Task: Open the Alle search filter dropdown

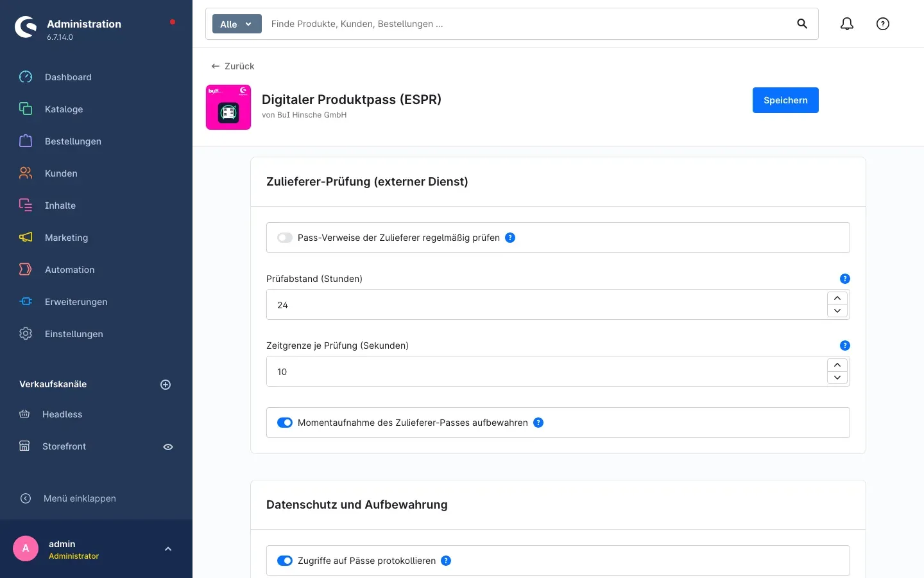Action: [x=237, y=24]
